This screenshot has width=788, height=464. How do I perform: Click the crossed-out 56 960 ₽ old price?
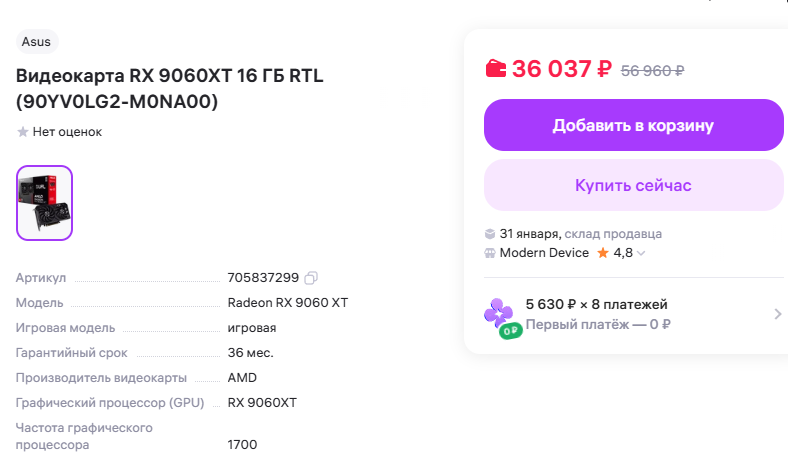click(652, 70)
